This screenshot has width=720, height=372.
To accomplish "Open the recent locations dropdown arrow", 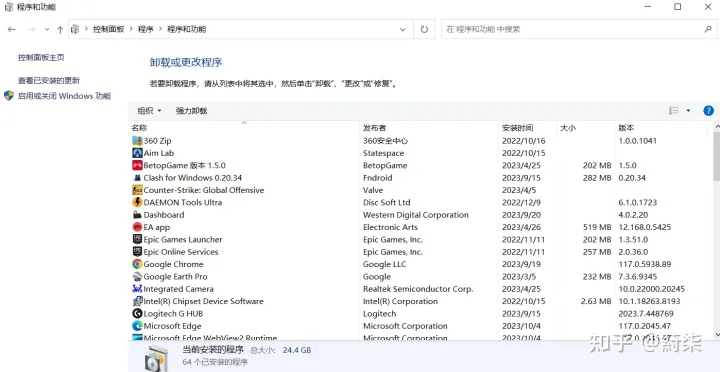I will point(47,29).
